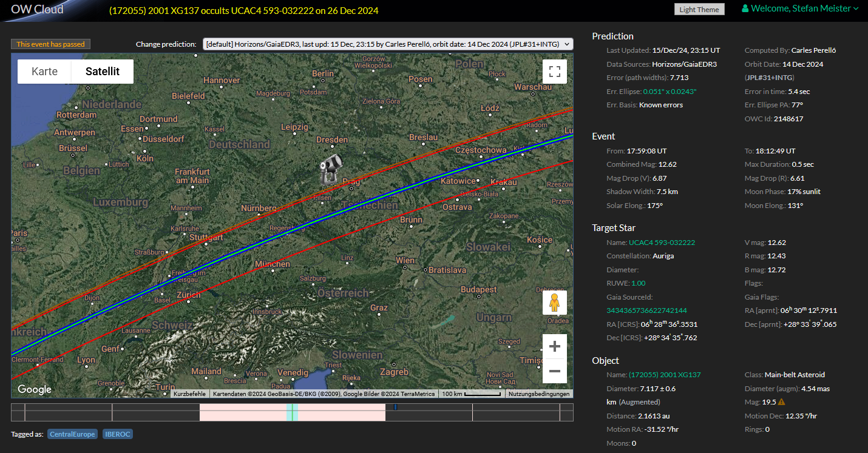
Task: Click the Light Theme button
Action: (699, 9)
